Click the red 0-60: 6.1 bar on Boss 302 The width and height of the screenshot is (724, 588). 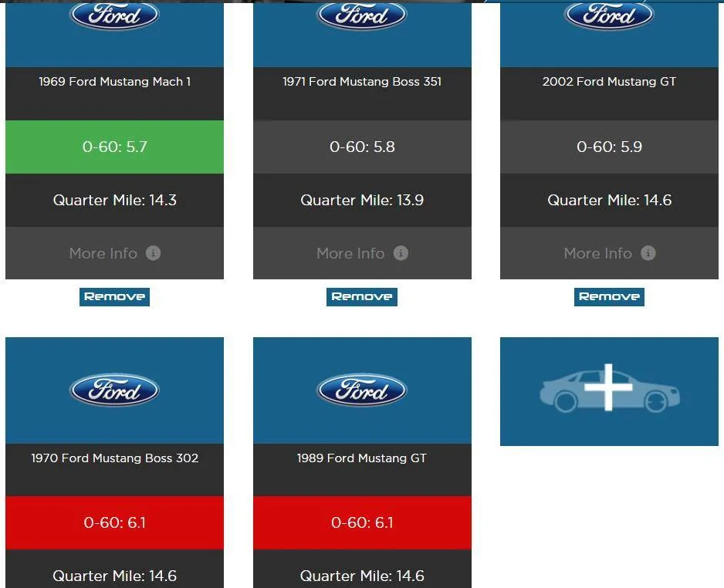tap(114, 522)
